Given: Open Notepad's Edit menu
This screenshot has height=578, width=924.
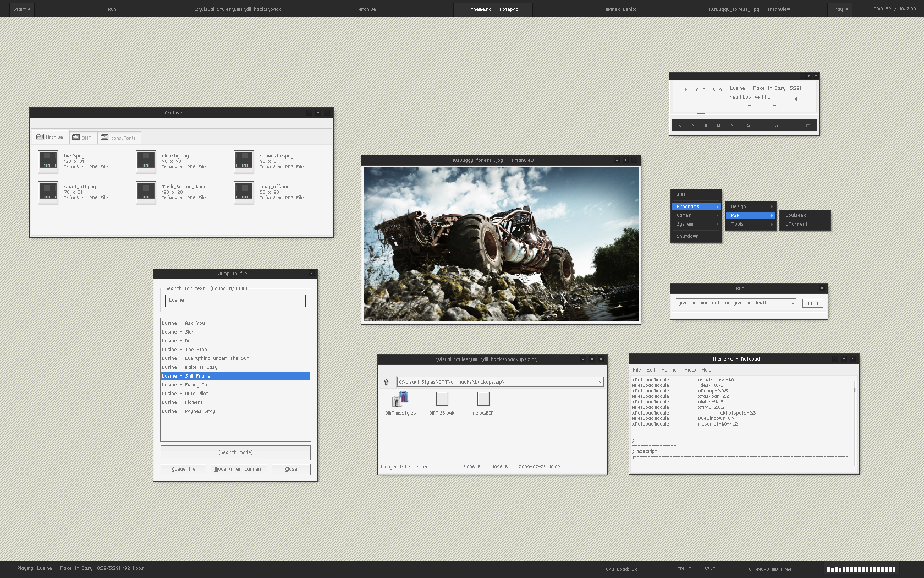Looking at the screenshot, I should pos(651,370).
